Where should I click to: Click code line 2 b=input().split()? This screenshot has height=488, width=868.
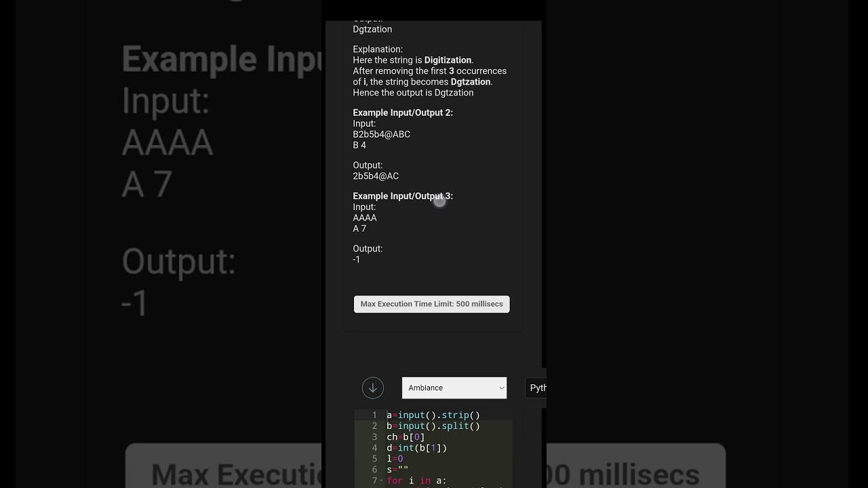coord(433,426)
